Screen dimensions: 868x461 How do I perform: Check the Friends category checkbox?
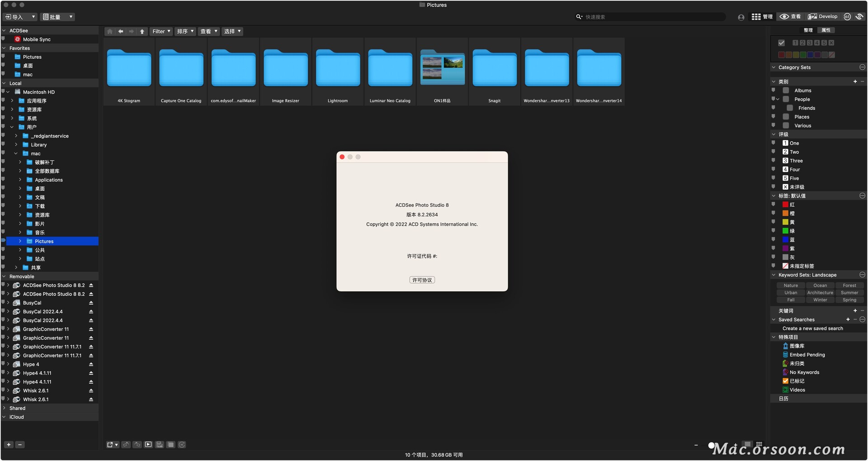pyautogui.click(x=790, y=108)
